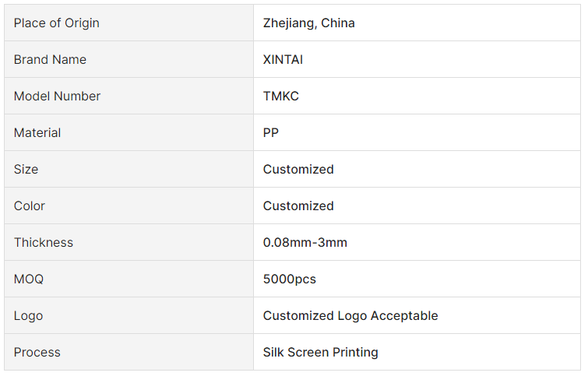
Task: Select the 0.08mm-3mm thickness value
Action: point(305,242)
